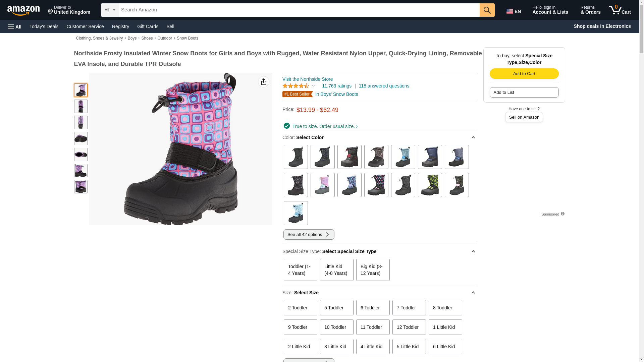
Task: Click the share icon on product image
Action: (x=264, y=82)
